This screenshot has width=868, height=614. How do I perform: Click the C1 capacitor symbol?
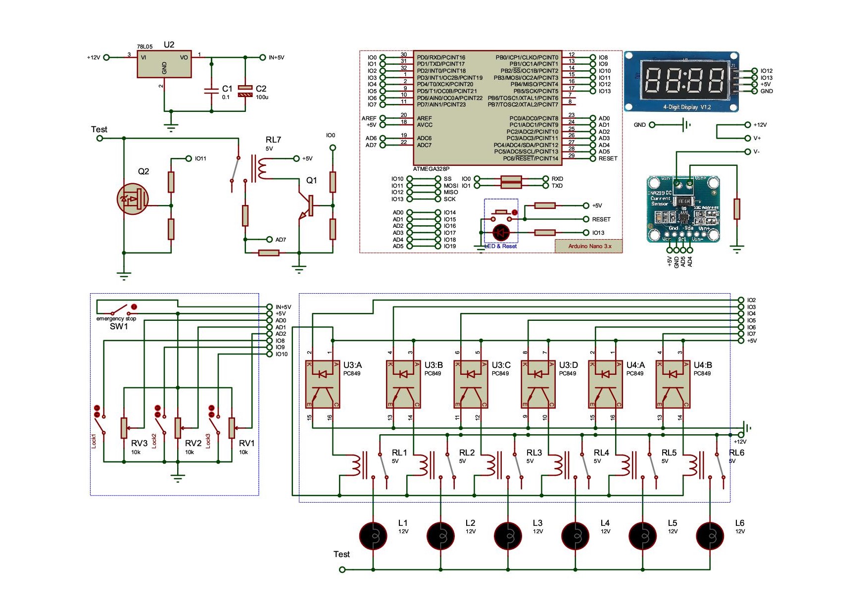212,90
